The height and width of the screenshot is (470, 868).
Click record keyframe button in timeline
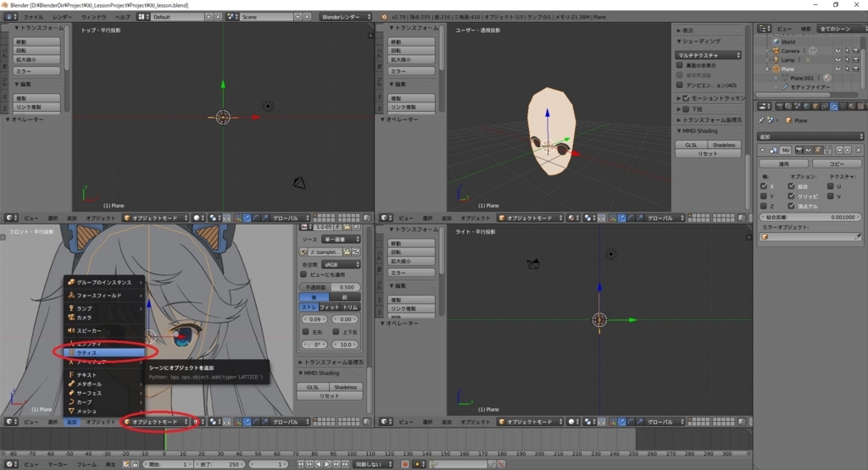click(x=405, y=464)
